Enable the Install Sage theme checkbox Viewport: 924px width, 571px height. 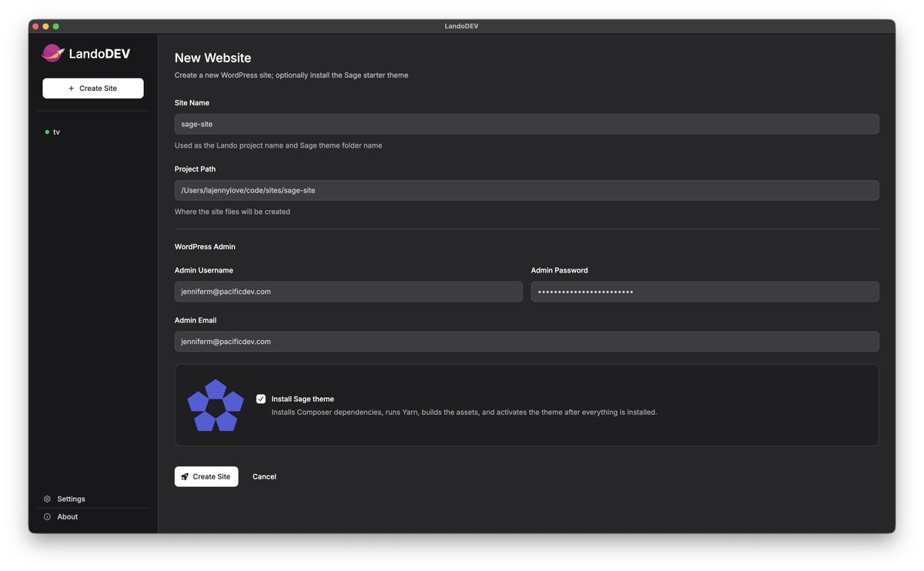point(261,399)
